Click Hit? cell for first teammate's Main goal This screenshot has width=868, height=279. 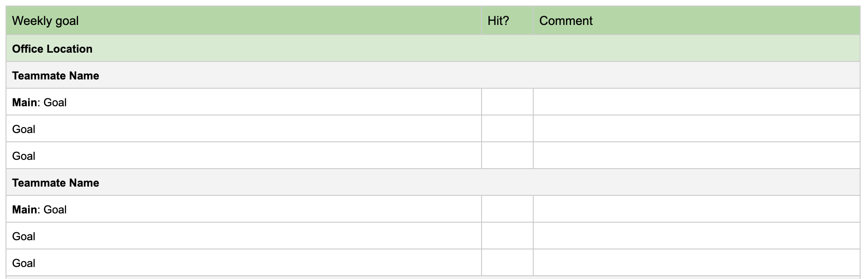pyautogui.click(x=507, y=102)
